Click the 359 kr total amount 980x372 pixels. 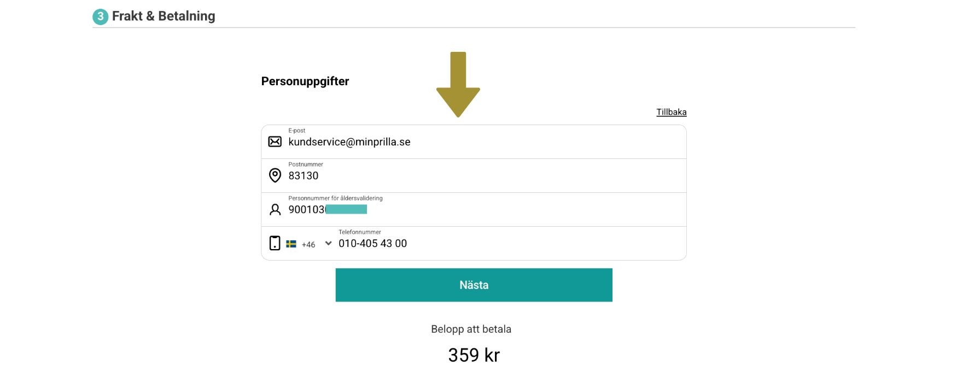474,355
